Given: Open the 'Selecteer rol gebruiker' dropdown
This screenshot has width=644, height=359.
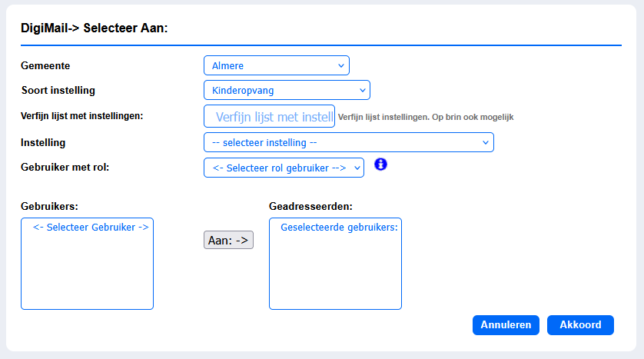Looking at the screenshot, I should (x=284, y=168).
